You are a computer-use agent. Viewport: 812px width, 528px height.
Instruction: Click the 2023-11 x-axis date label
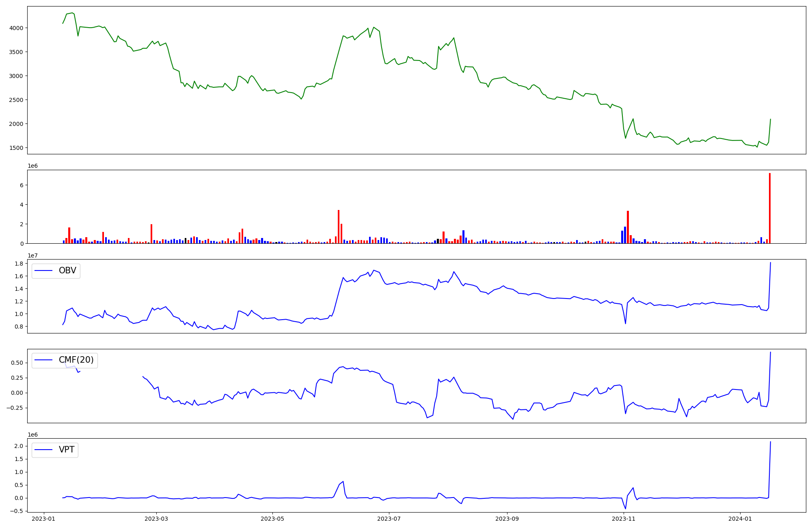coord(624,519)
